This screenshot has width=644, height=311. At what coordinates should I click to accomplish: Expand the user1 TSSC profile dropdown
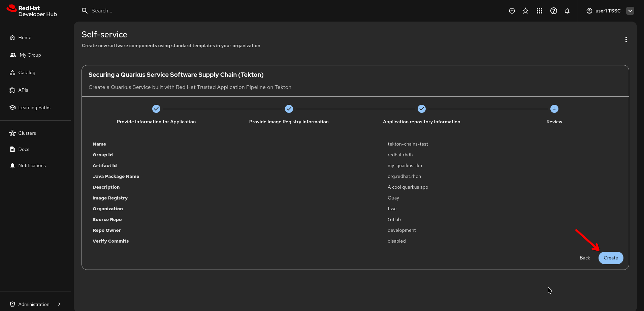coord(630,11)
